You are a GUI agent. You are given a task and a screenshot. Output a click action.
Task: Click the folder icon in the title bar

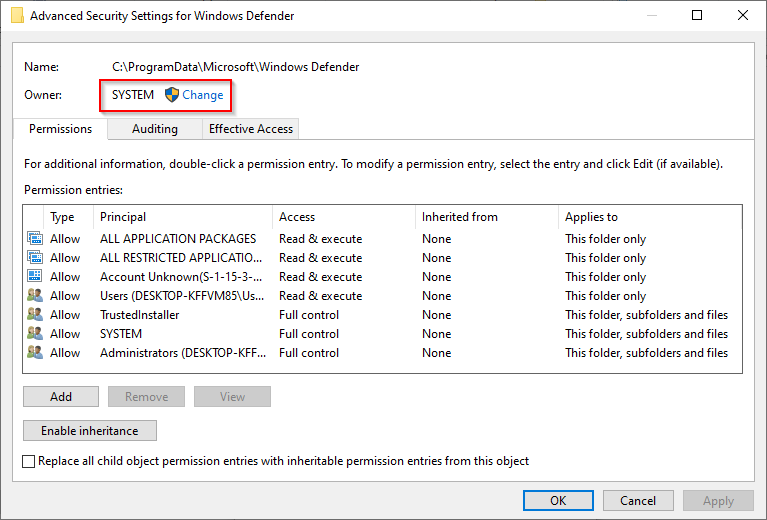pyautogui.click(x=18, y=16)
